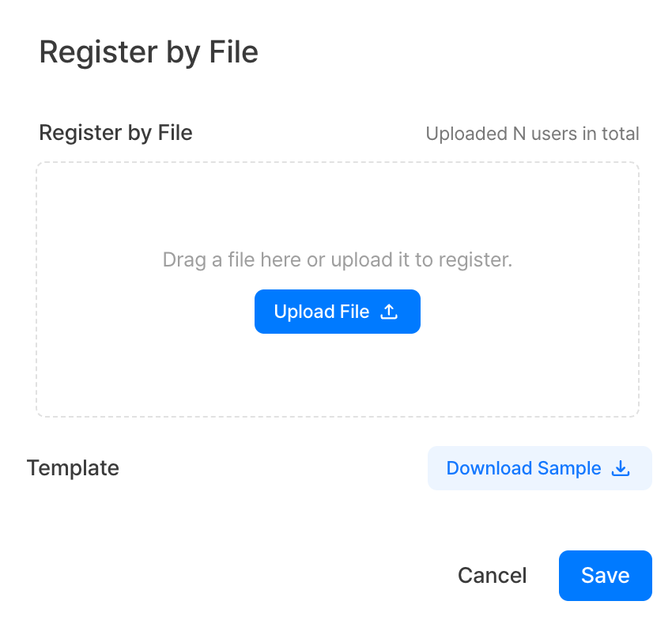The image size is (672, 620).
Task: Click empty drop zone space above the hint text
Action: (x=338, y=206)
